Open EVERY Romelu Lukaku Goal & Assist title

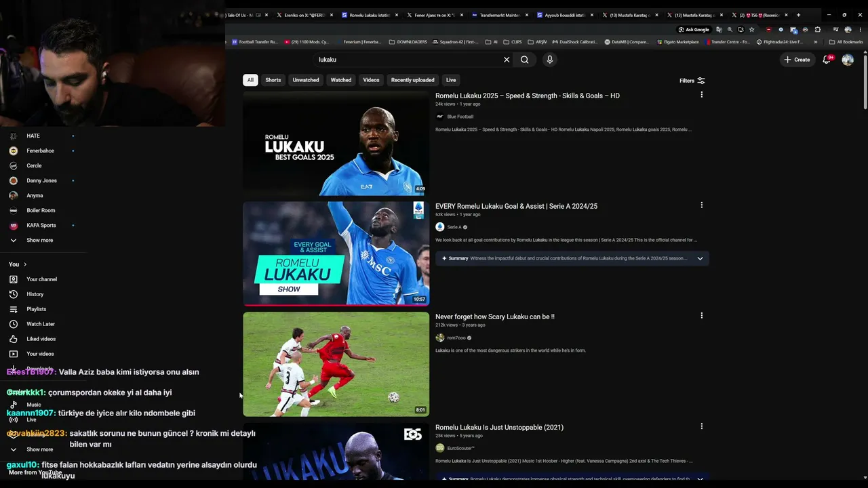(x=516, y=206)
